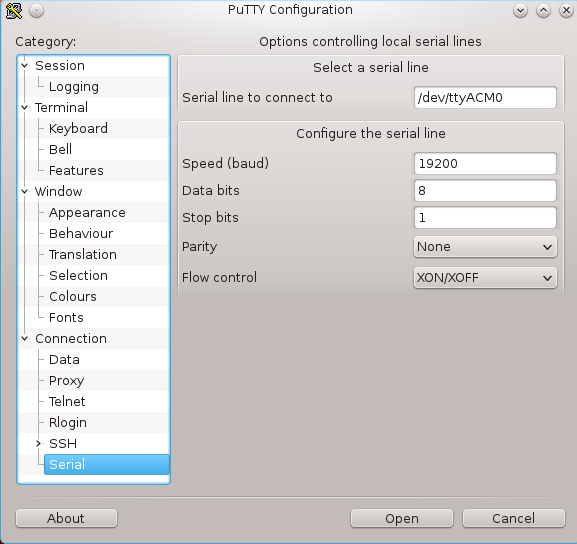Open the Flow control dropdown
577x544 pixels.
point(485,278)
